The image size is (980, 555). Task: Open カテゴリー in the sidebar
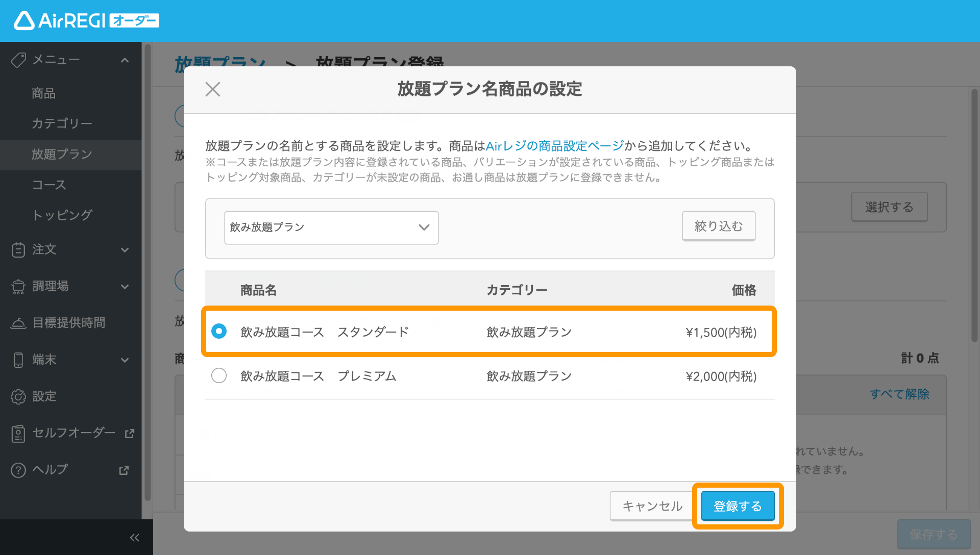click(62, 123)
